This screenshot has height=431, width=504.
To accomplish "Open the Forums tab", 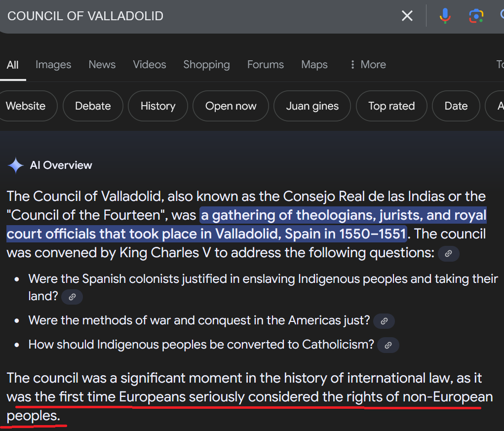I will tap(266, 65).
